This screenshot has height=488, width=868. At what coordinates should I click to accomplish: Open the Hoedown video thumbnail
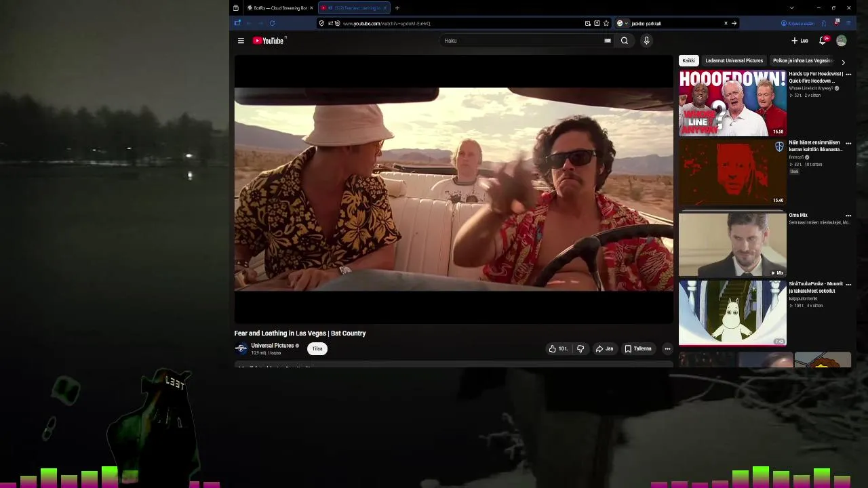[x=732, y=103]
